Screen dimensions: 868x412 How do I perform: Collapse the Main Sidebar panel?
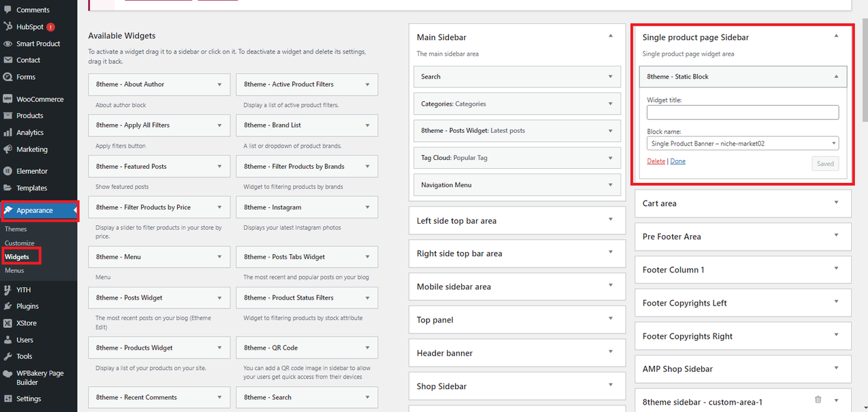[x=610, y=36]
